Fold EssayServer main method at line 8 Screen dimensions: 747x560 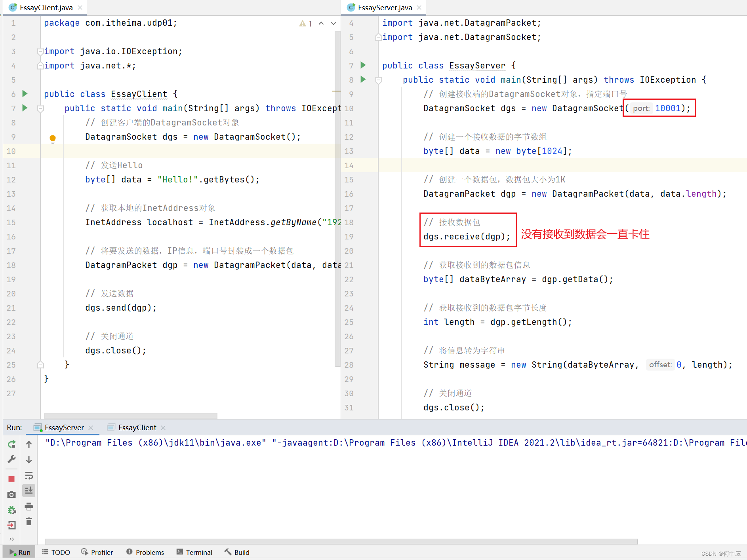pos(378,80)
